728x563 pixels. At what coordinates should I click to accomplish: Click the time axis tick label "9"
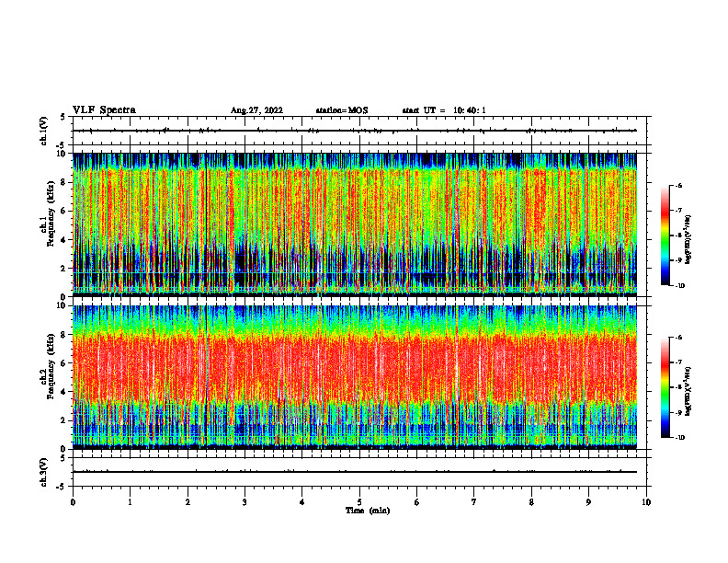tap(588, 502)
